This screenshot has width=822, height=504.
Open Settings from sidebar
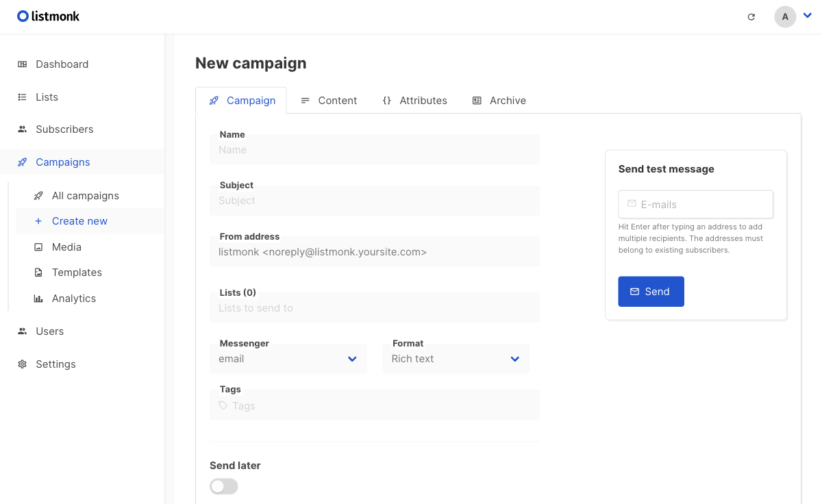(82, 364)
